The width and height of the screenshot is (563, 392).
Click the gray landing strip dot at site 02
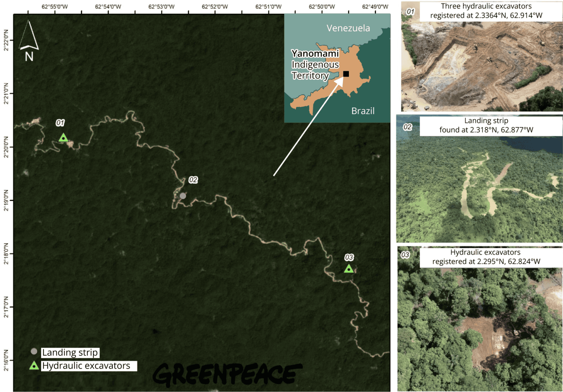click(183, 196)
